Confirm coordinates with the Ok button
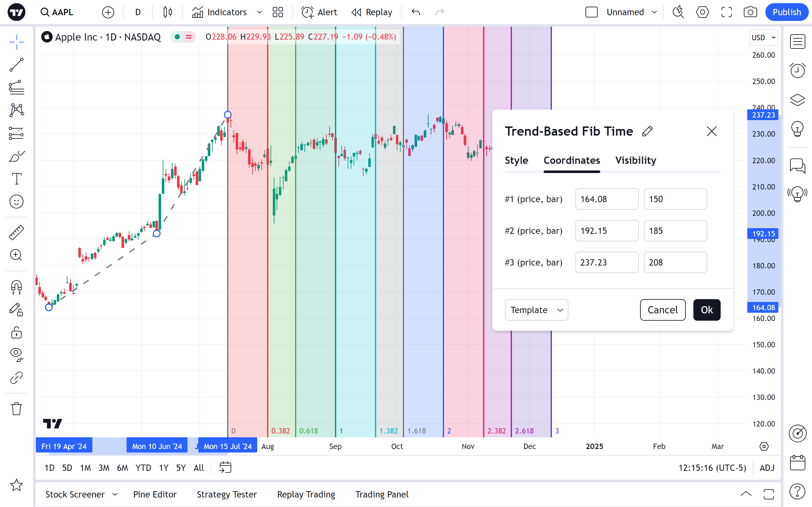Image resolution: width=812 pixels, height=507 pixels. pyautogui.click(x=707, y=310)
